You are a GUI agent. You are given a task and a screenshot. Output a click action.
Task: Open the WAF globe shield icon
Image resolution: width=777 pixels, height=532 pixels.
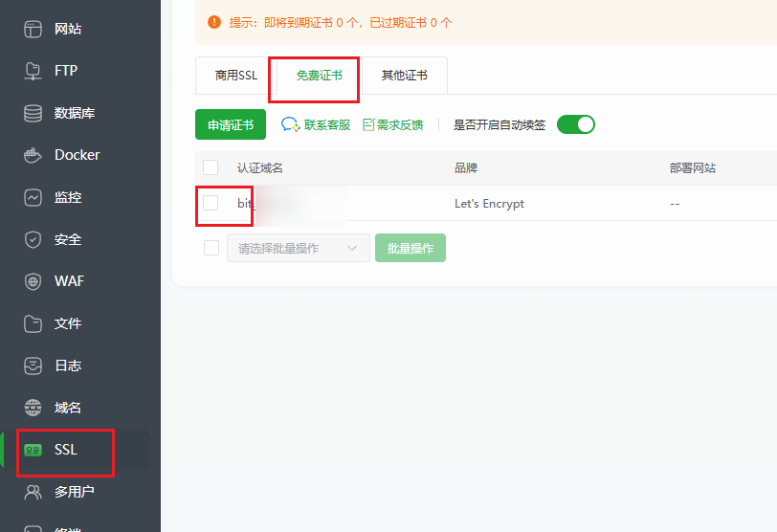[33, 281]
